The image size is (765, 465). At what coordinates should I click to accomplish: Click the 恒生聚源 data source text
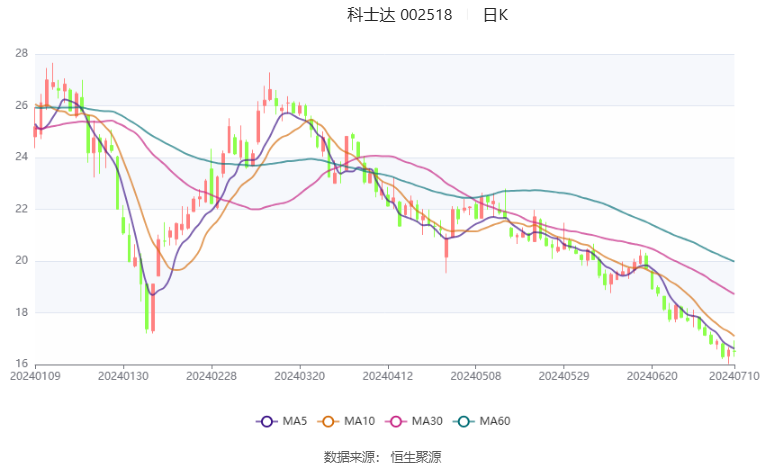click(x=416, y=457)
